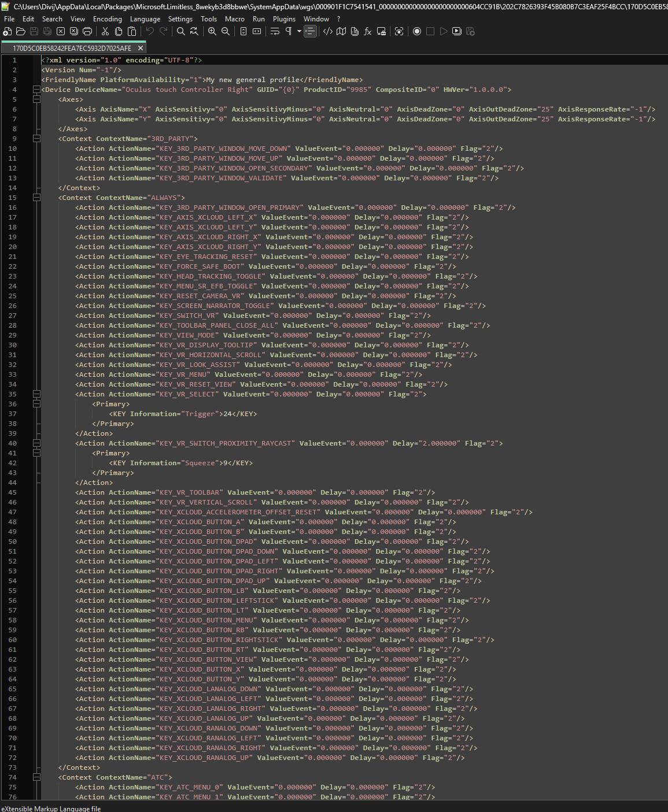Create a new file with the toolbar icon
This screenshot has height=812, width=668.
(8, 31)
